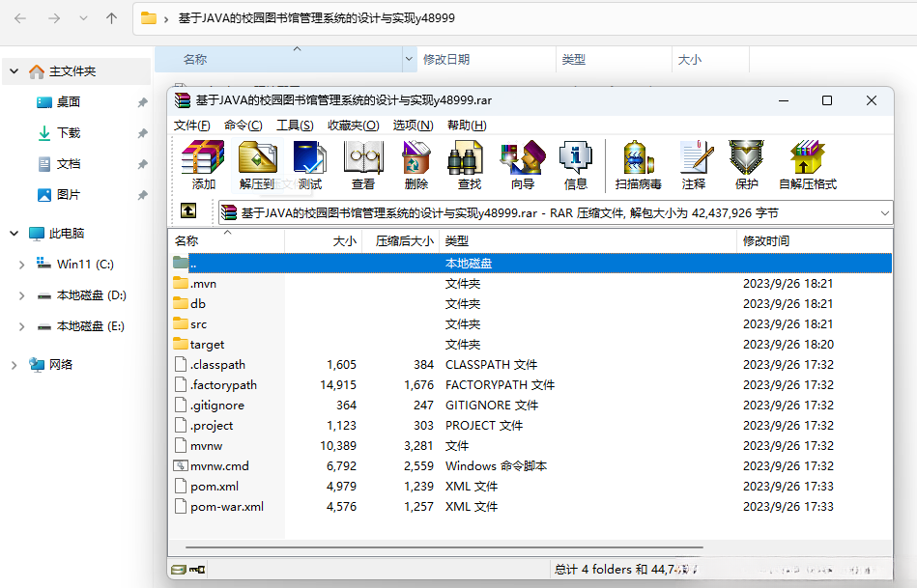This screenshot has height=588, width=917.
Task: Click the key icon in status bar
Action: click(x=197, y=570)
